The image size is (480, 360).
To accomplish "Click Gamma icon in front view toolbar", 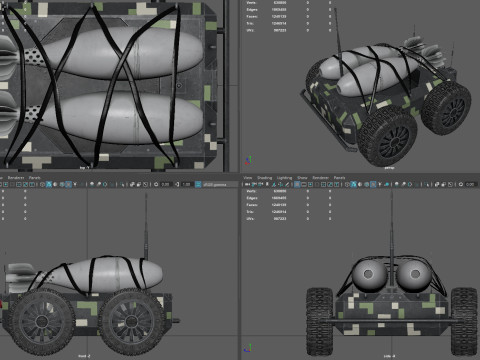I will point(177,184).
